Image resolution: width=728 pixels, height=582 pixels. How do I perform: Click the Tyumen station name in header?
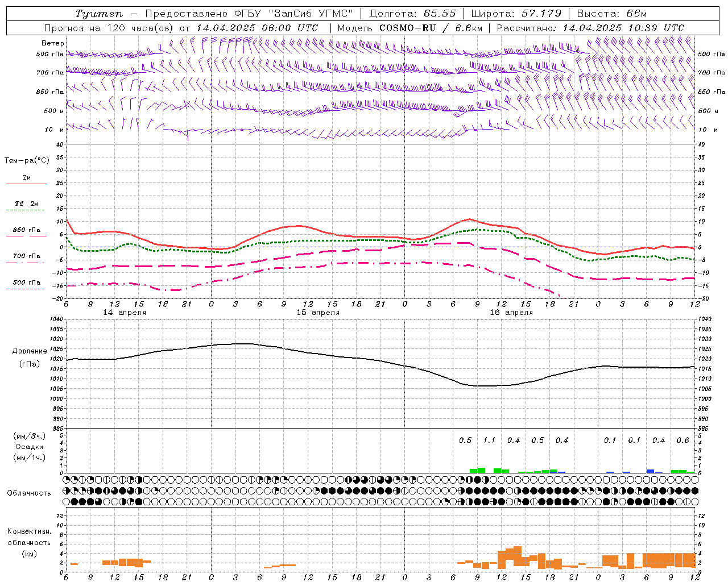tap(99, 14)
